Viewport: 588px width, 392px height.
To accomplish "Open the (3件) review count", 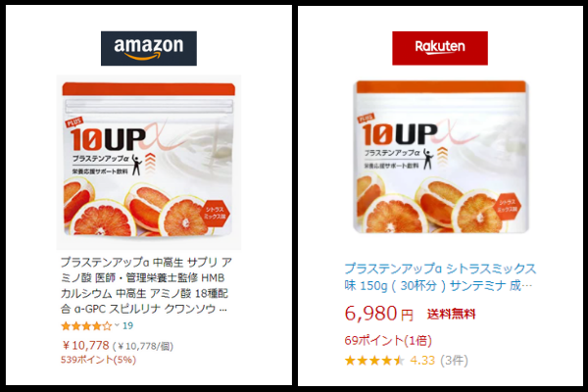I will point(454,361).
